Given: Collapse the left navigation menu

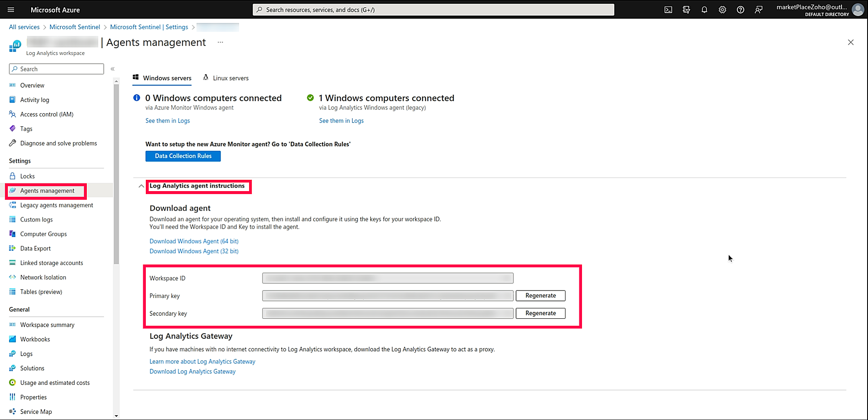Looking at the screenshot, I should 112,69.
